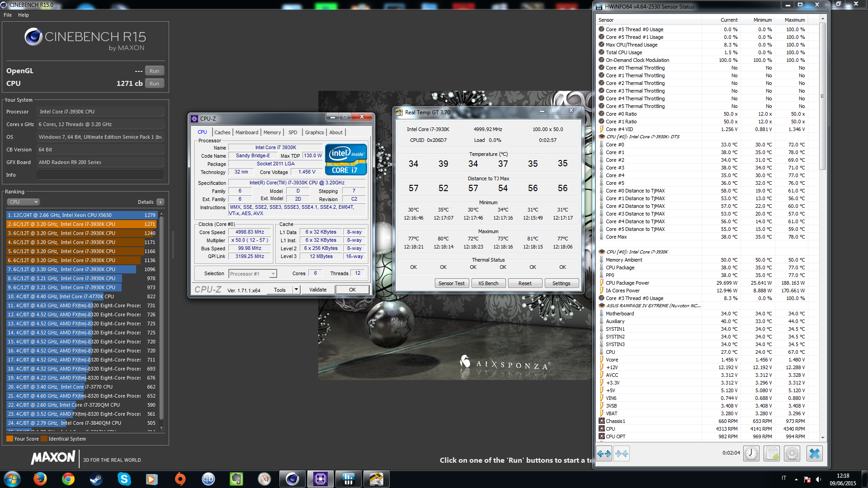Select ranking row '4C/8T @ 3.40 GHz, Intel Core i7-3770 CPU'
This screenshot has height=488, width=868.
81,387
